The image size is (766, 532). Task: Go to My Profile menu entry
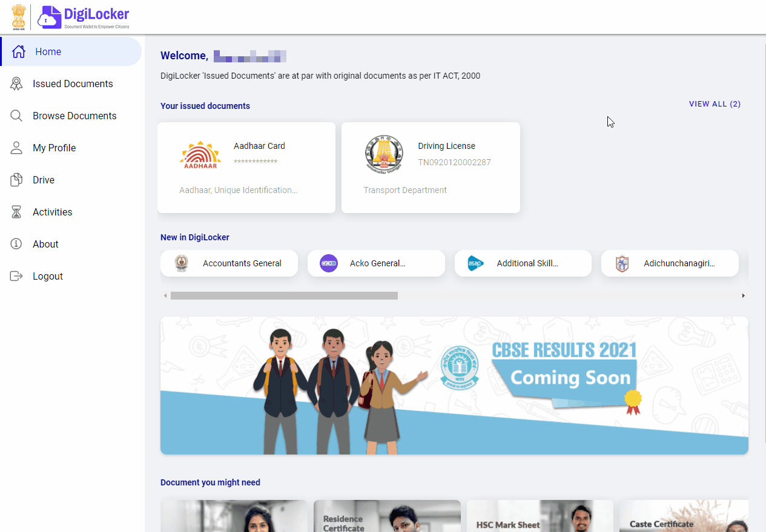tap(54, 148)
